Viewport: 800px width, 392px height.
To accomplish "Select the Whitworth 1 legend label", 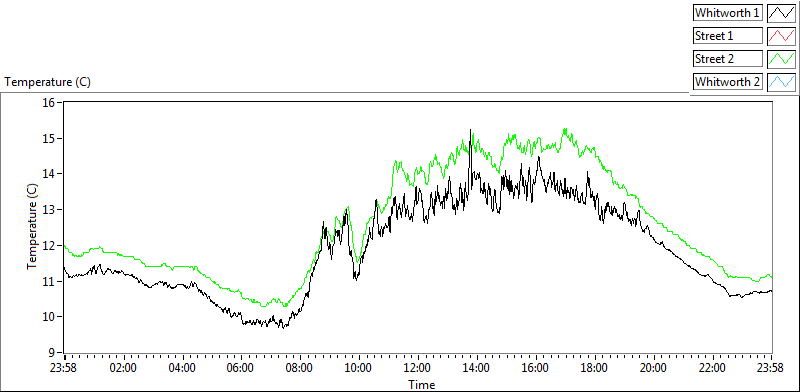I will pos(728,13).
